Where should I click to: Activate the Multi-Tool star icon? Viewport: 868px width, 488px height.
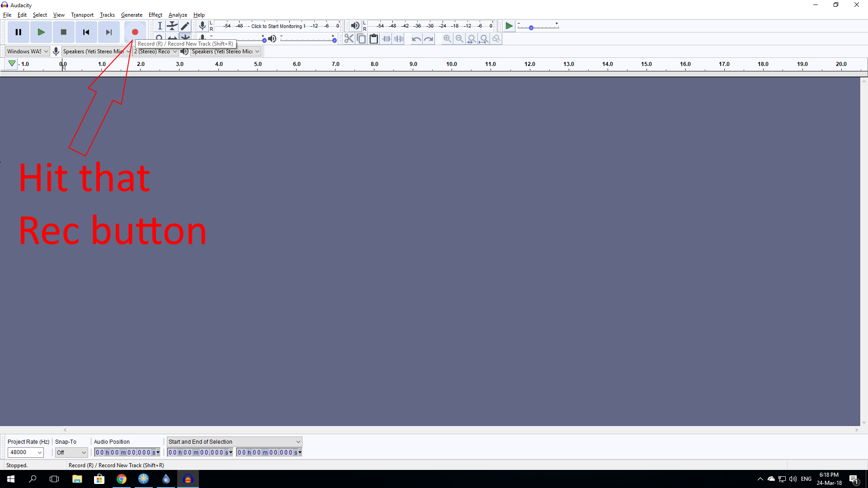[185, 37]
